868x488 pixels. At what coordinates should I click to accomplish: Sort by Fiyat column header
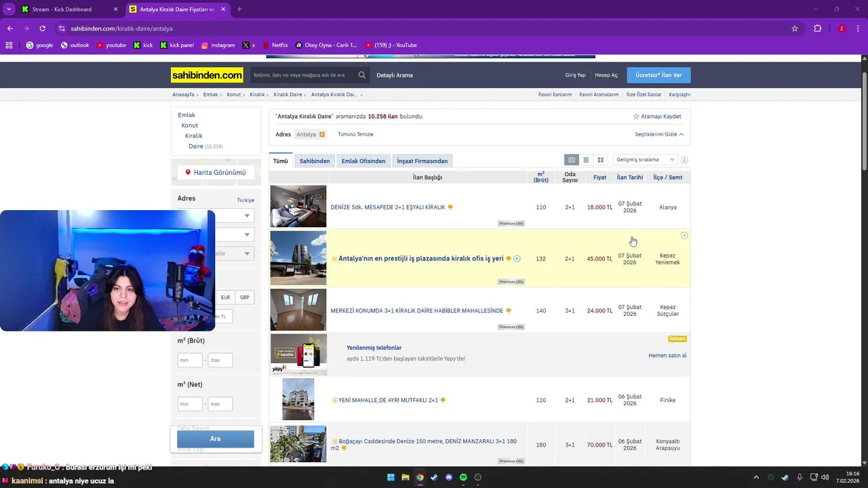coord(599,178)
